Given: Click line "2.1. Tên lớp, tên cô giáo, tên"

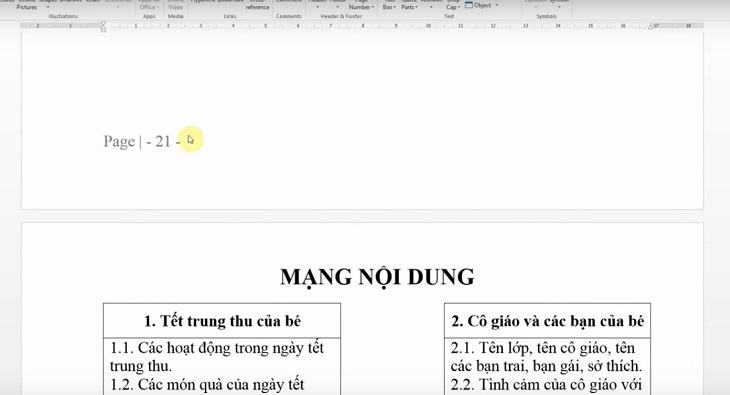Looking at the screenshot, I should click(x=543, y=348).
